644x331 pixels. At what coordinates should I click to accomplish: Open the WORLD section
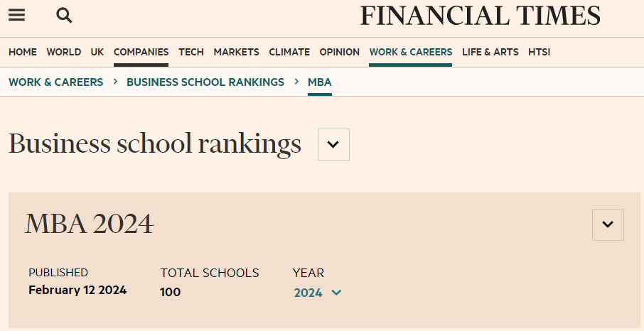(64, 52)
